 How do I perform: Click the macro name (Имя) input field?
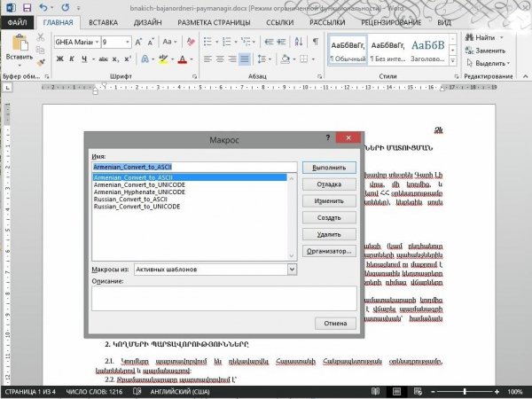coord(194,167)
